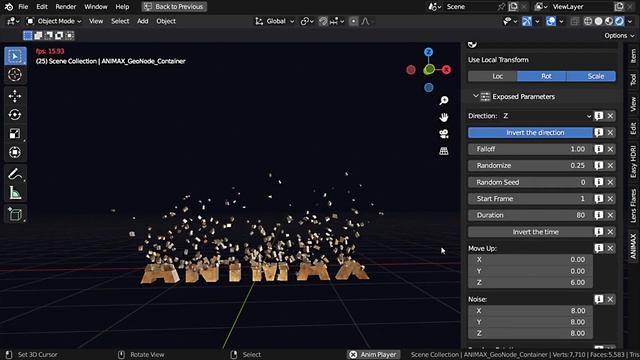This screenshot has height=360, width=640.
Task: Select the Select Box tool
Action: pyautogui.click(x=15, y=56)
